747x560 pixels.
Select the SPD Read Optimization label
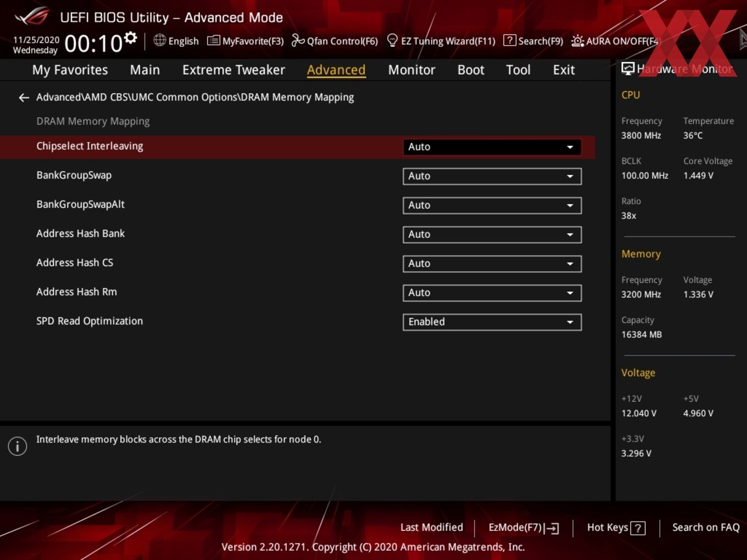[90, 321]
